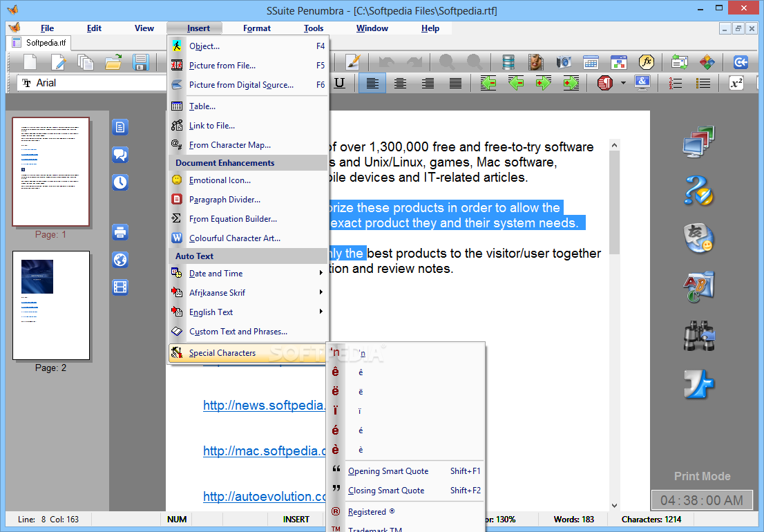Click the mail exchange arrows icon
Viewport: 764px width, 532px height.
679,62
